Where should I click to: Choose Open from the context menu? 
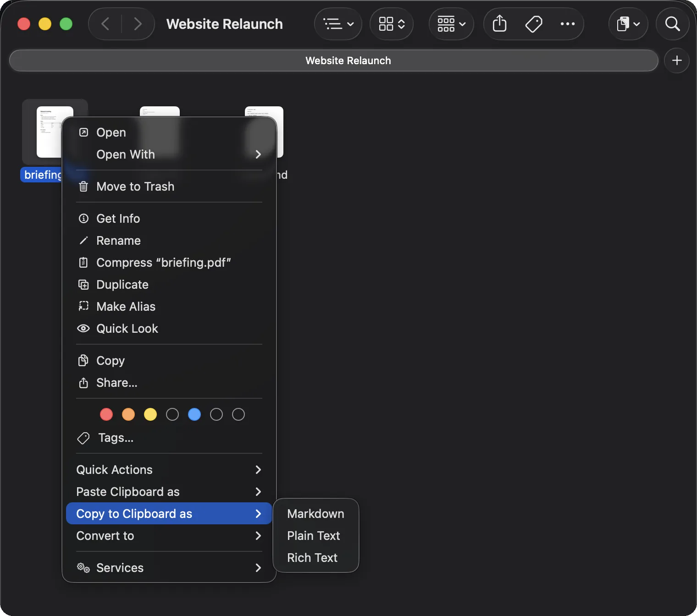coord(169,132)
